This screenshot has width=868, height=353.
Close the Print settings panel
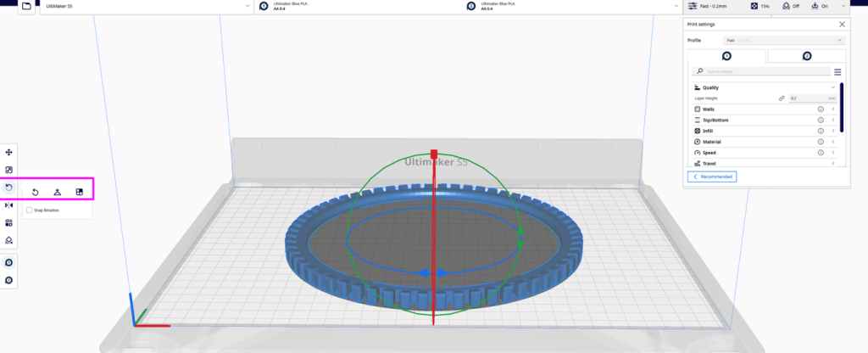pos(842,25)
